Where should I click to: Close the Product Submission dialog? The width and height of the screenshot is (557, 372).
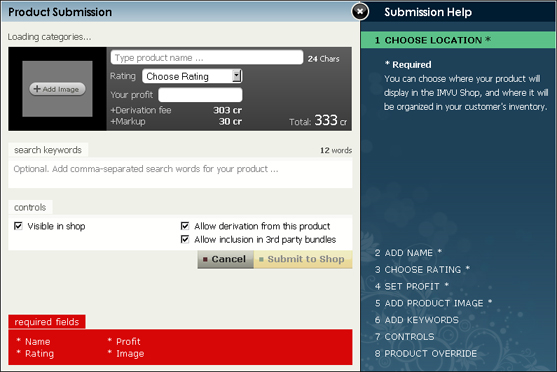point(360,11)
